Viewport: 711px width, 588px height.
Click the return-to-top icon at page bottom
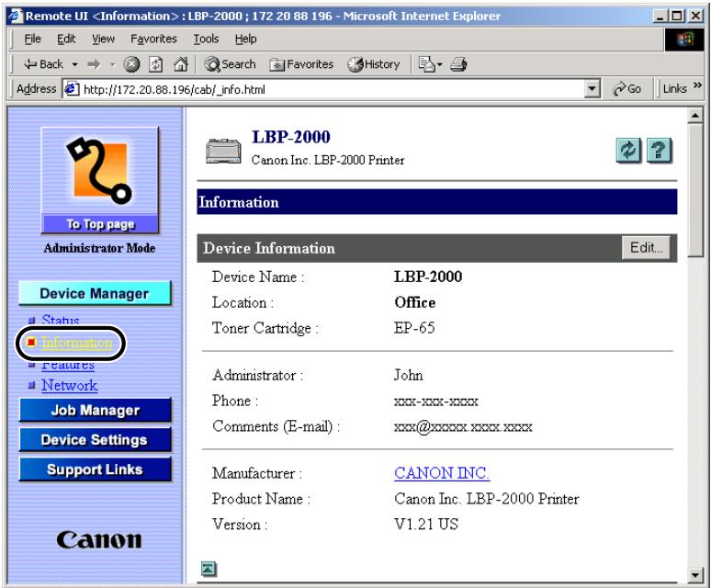pos(209,569)
